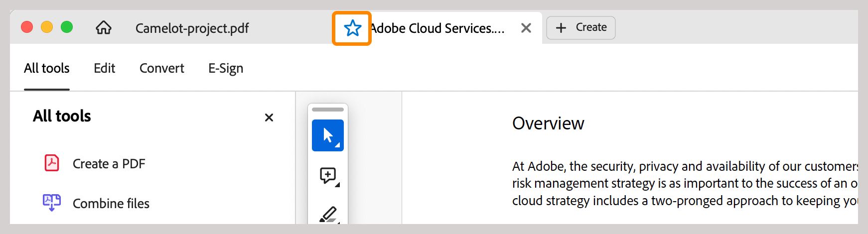Click the Overview heading in document
The width and height of the screenshot is (868, 234).
(548, 123)
